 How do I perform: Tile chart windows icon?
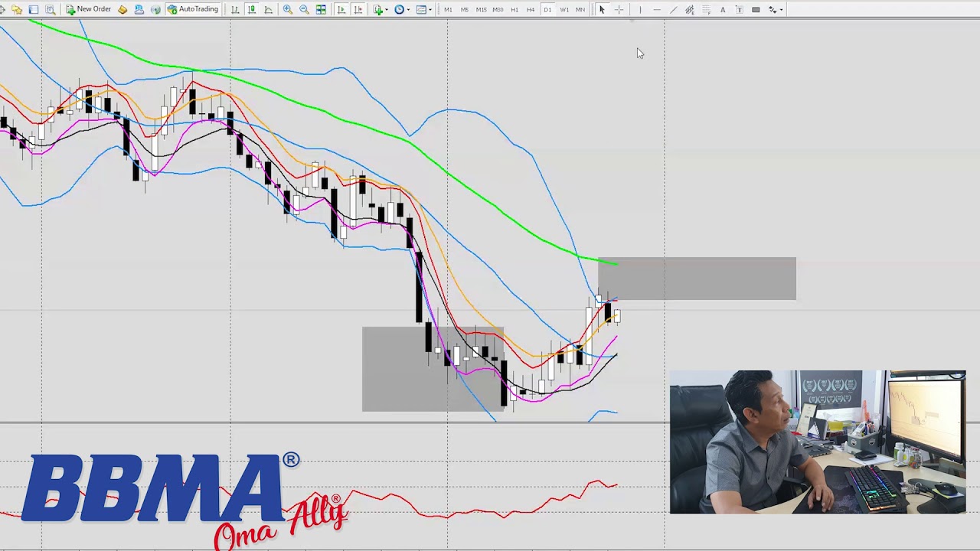[321, 9]
